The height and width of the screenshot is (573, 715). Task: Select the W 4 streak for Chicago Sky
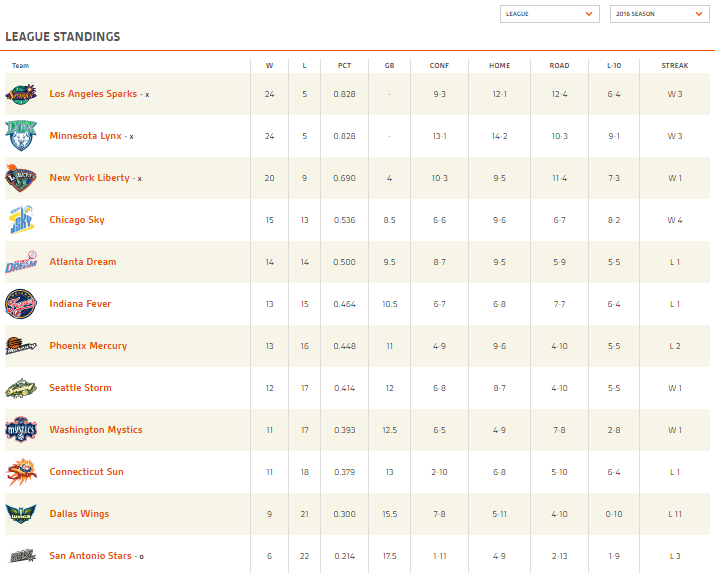(x=675, y=220)
